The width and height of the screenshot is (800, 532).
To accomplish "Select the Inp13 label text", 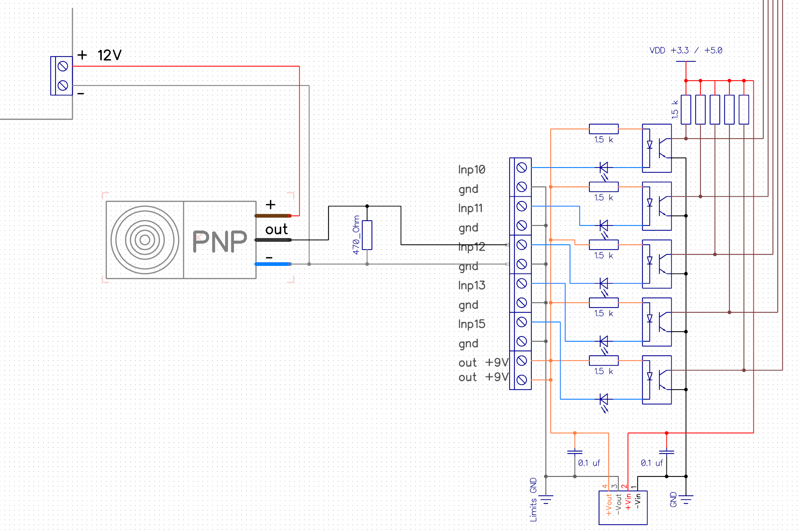I will pyautogui.click(x=471, y=285).
